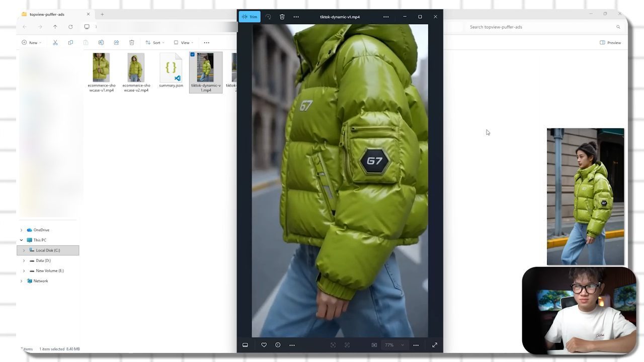Add a new File Explorer tab
This screenshot has height=362, width=644.
pos(102,14)
